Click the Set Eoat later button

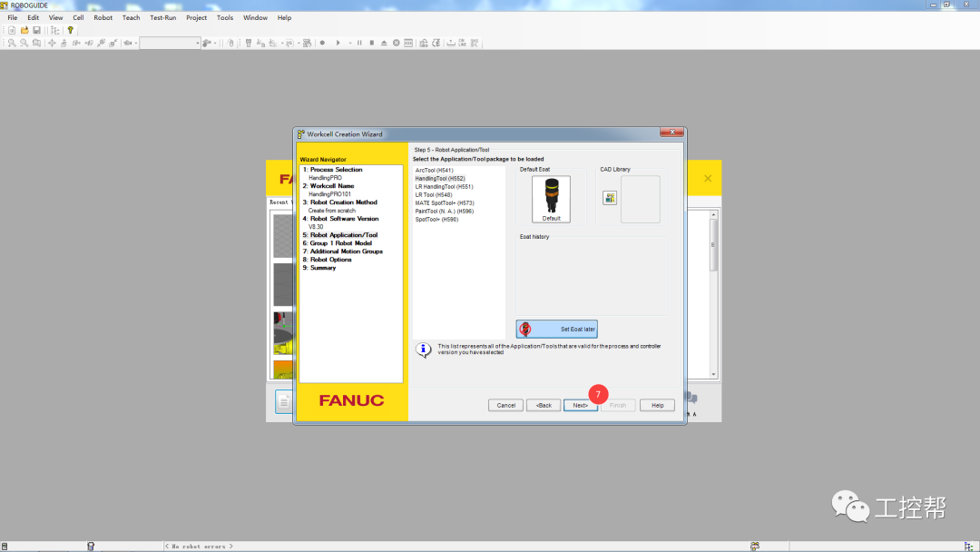coord(556,329)
